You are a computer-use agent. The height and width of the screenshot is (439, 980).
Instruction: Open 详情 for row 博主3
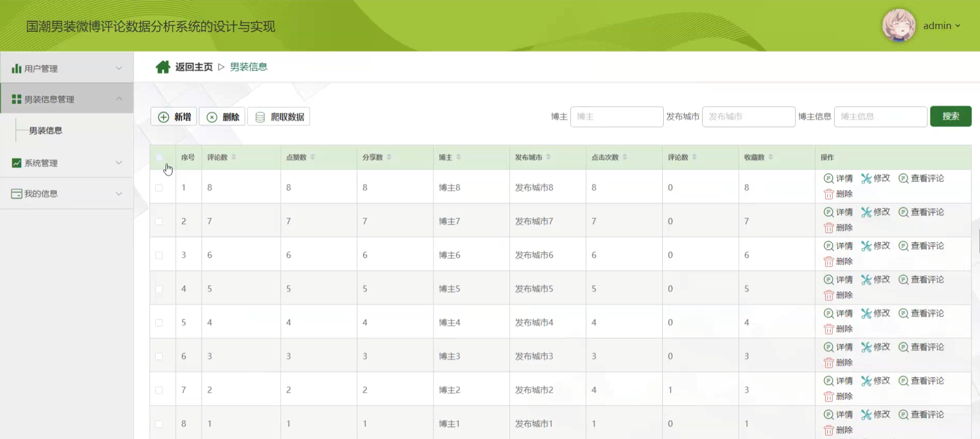coord(838,347)
